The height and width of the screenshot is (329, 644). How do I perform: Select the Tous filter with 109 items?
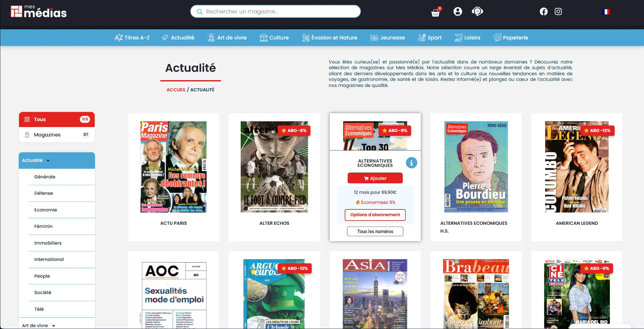coord(57,120)
